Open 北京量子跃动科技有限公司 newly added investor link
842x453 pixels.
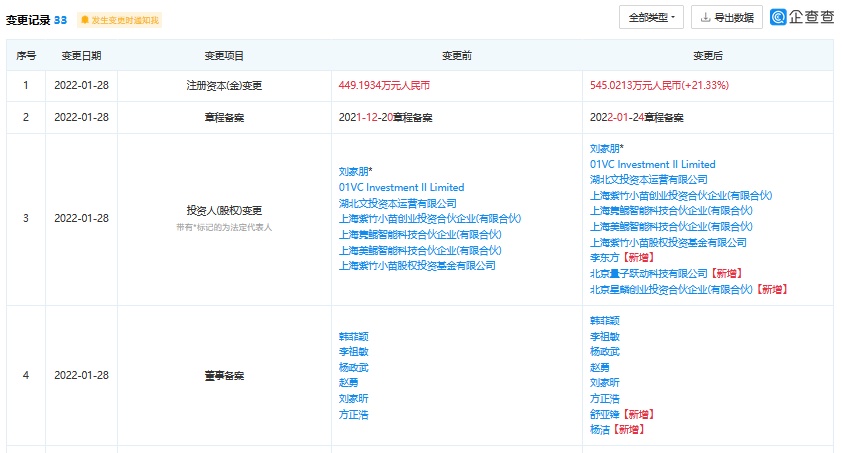pyautogui.click(x=650, y=273)
